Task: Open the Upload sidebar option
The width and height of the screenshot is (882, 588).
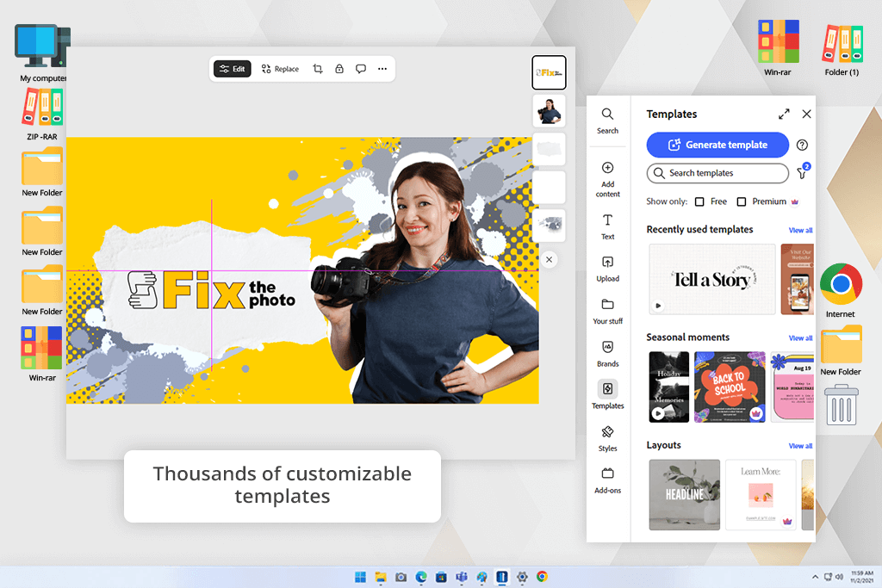Action: pyautogui.click(x=607, y=269)
